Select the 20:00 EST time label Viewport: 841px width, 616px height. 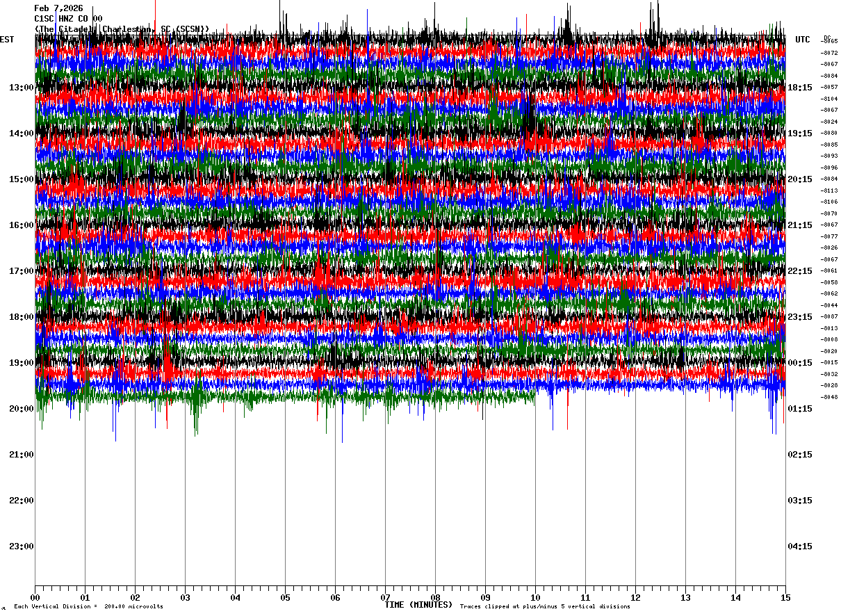(x=21, y=409)
